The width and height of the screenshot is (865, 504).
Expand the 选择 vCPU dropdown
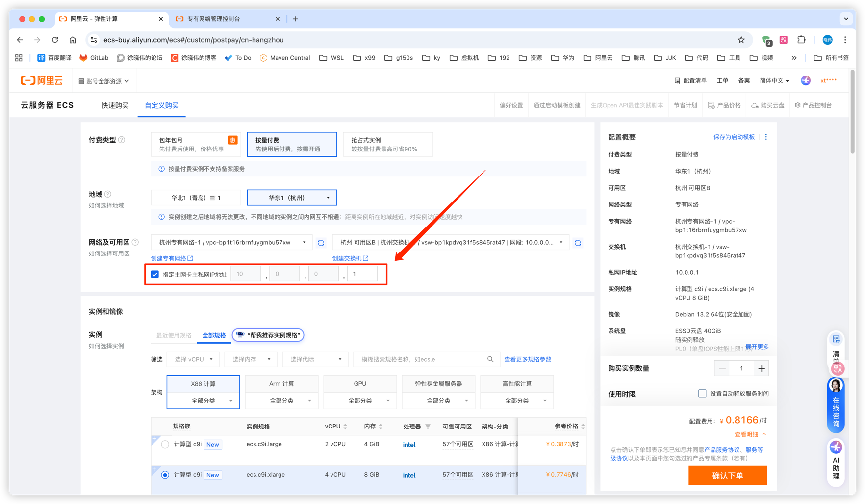tap(193, 359)
